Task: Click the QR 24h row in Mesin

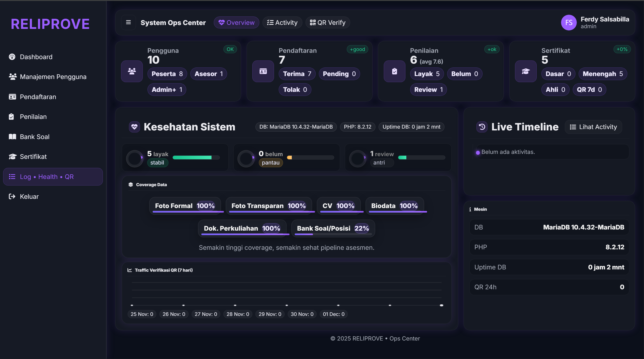Action: pyautogui.click(x=549, y=287)
